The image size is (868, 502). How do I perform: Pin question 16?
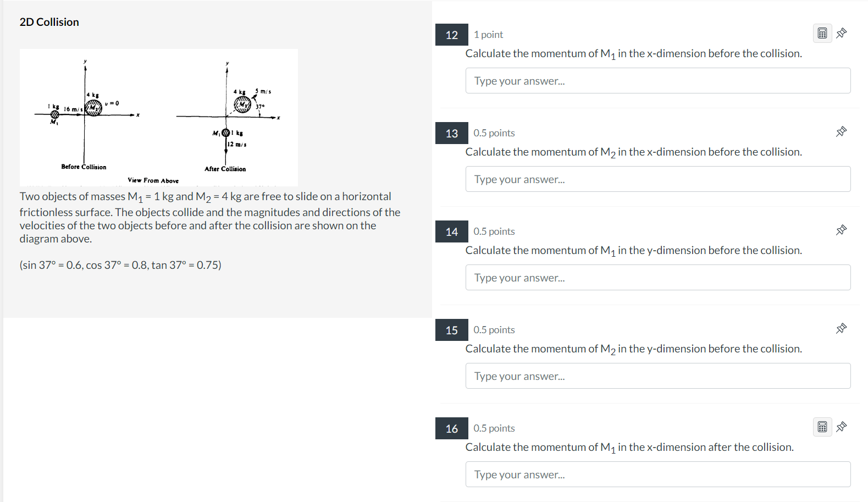click(841, 426)
